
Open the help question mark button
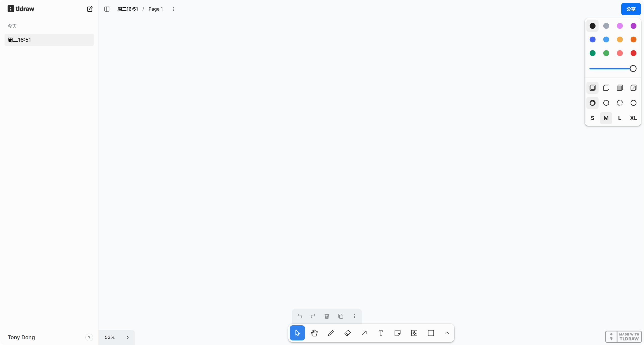click(x=89, y=337)
